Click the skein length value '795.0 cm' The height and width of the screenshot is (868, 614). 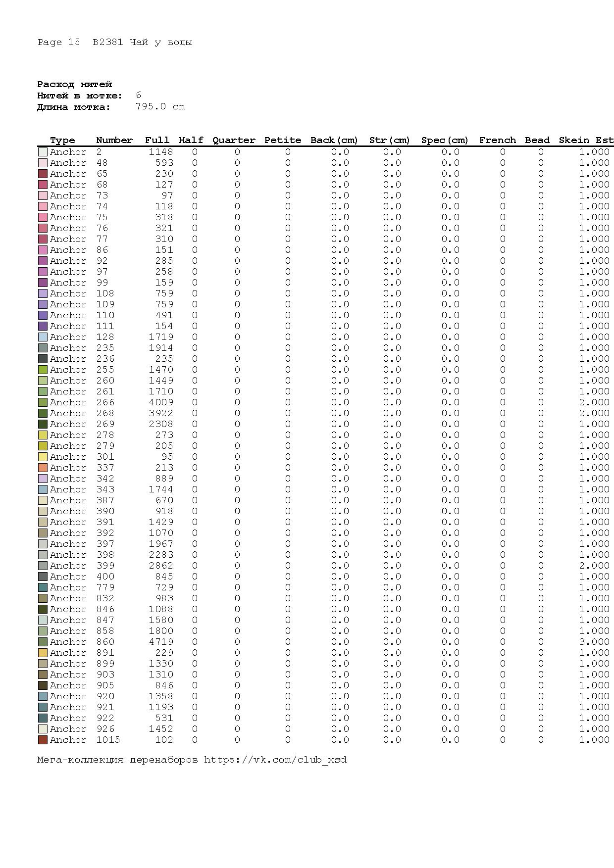click(160, 106)
